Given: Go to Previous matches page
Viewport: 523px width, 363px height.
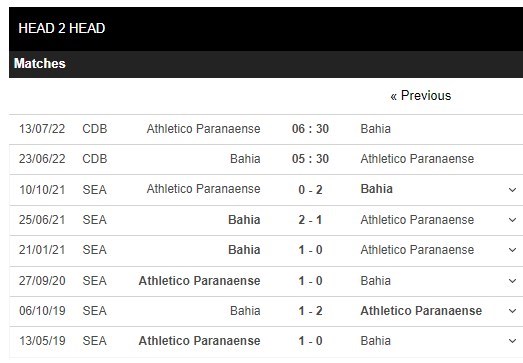Looking at the screenshot, I should point(421,96).
